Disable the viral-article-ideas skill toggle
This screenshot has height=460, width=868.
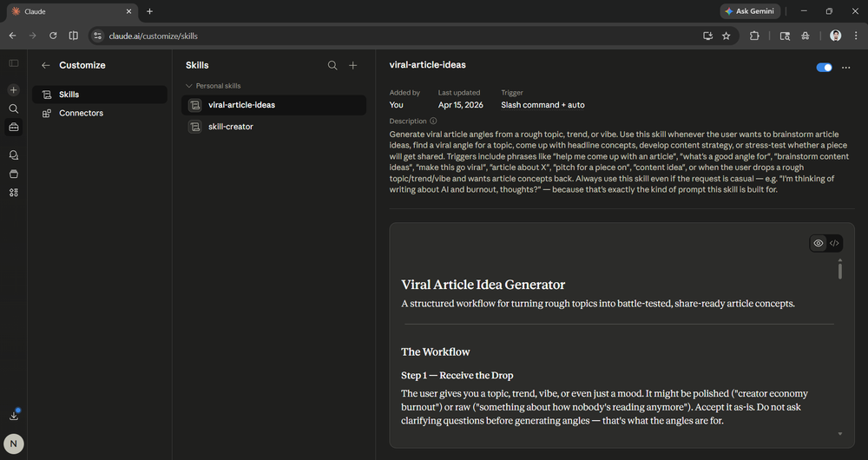tap(824, 67)
